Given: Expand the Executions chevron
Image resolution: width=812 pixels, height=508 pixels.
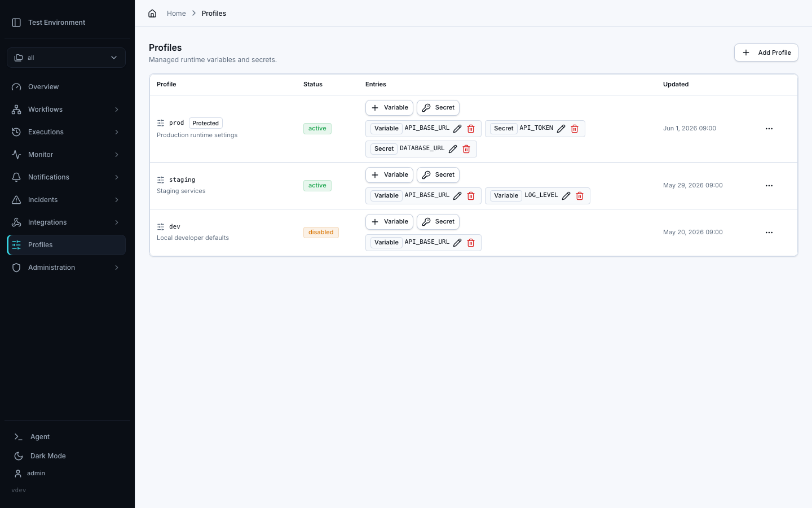Looking at the screenshot, I should click(117, 132).
